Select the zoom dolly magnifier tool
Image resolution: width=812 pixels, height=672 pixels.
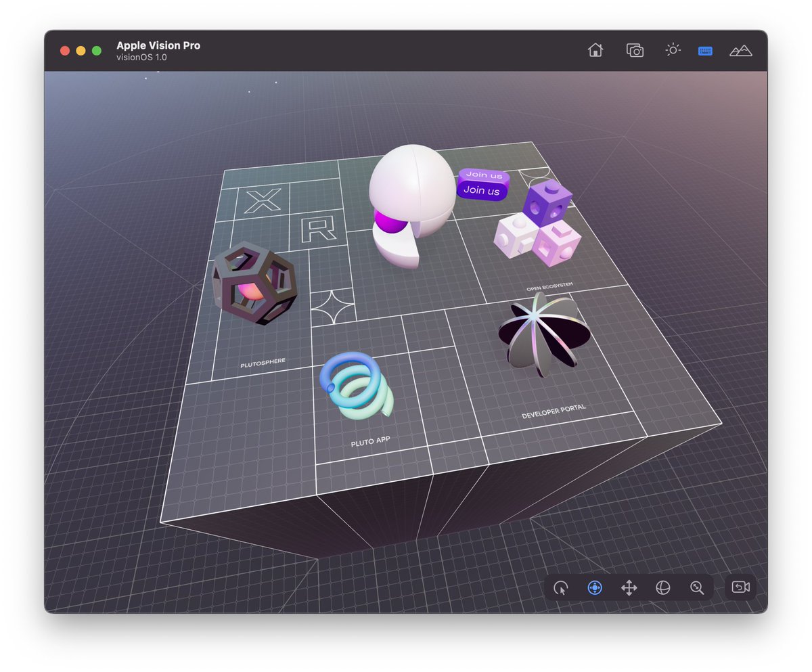tap(697, 588)
